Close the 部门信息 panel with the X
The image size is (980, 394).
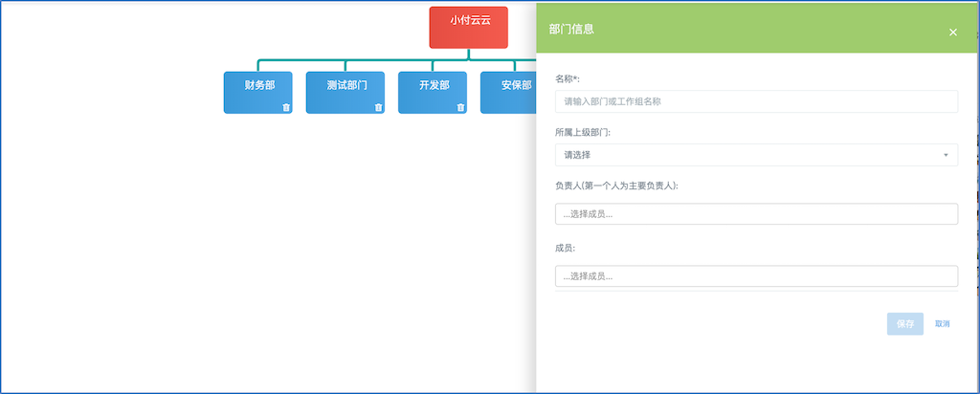[x=953, y=33]
